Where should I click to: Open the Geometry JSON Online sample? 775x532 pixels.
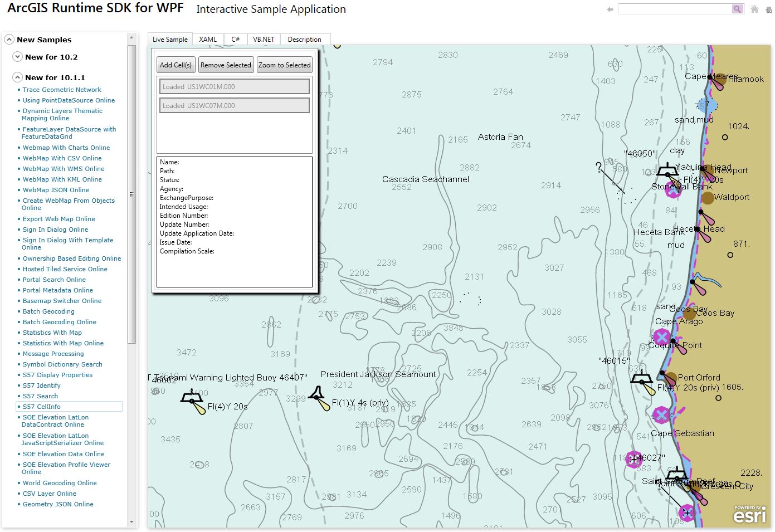[58, 504]
